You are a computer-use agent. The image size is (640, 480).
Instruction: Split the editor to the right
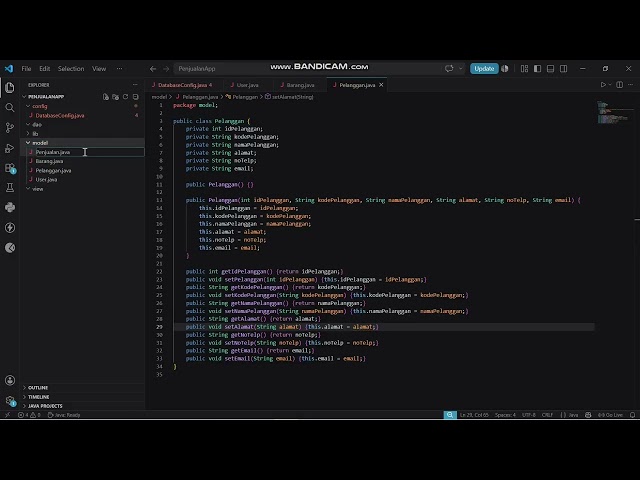pyautogui.click(x=619, y=84)
